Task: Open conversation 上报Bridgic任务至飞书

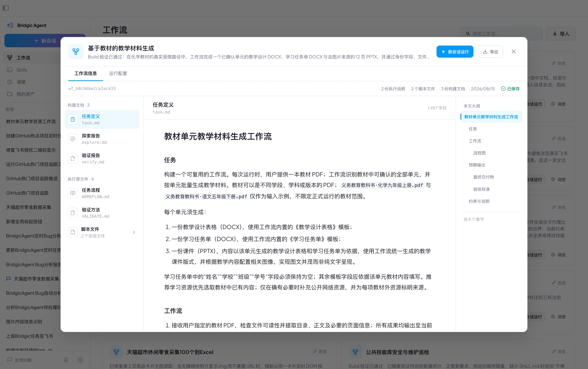Action: pyautogui.click(x=30, y=336)
